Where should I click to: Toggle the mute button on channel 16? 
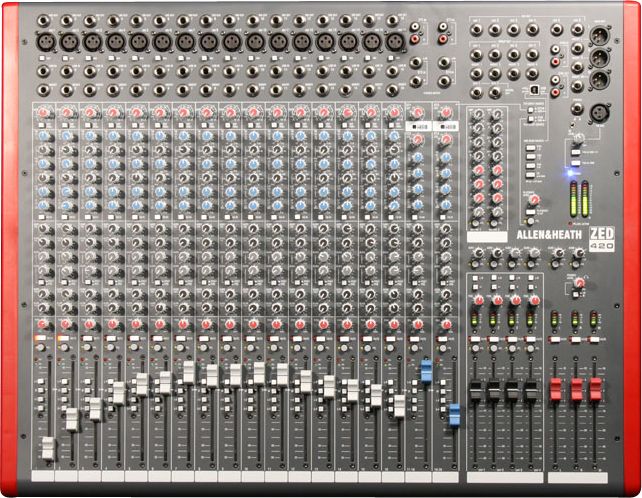[x=391, y=339]
